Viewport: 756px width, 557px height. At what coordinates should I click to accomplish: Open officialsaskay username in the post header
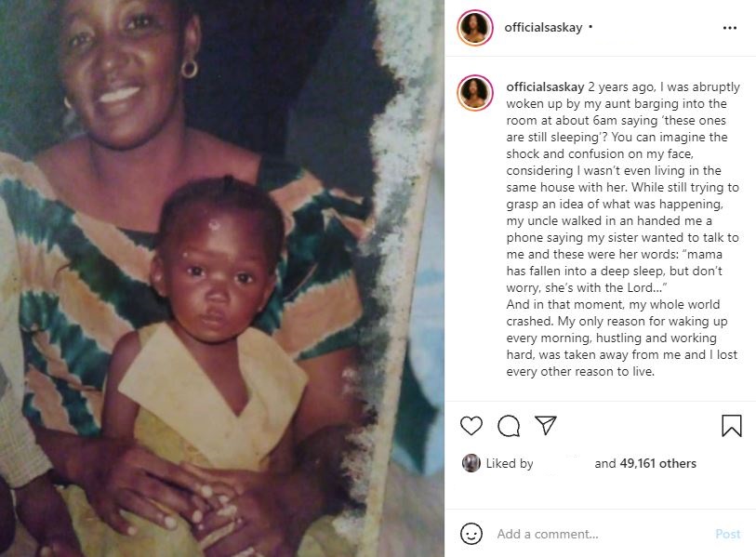[x=543, y=28]
